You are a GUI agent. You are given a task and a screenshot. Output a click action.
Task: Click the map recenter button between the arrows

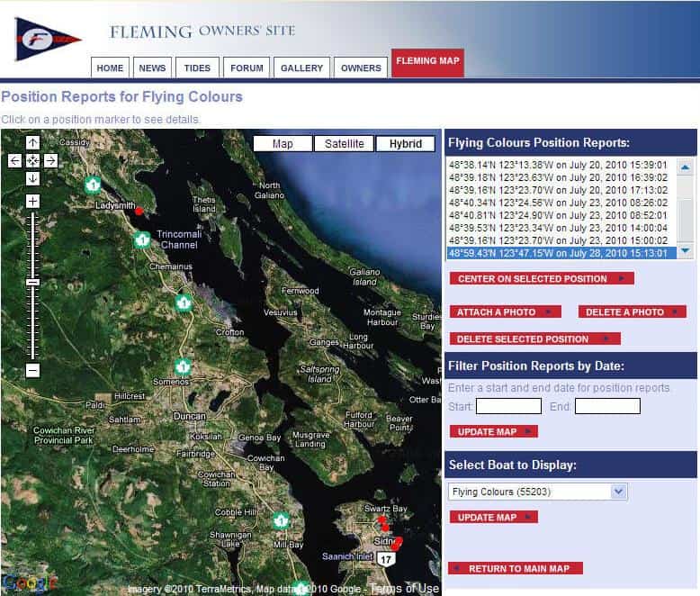click(x=32, y=160)
